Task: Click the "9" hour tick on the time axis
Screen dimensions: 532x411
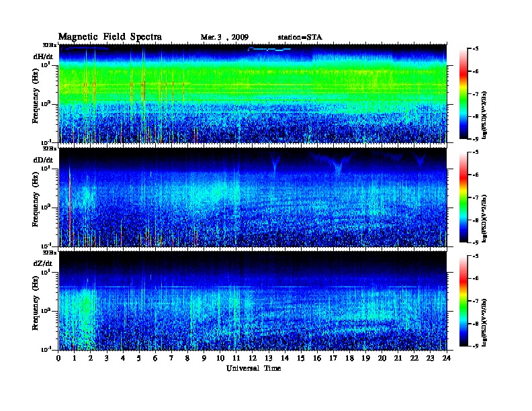Action: [204, 359]
